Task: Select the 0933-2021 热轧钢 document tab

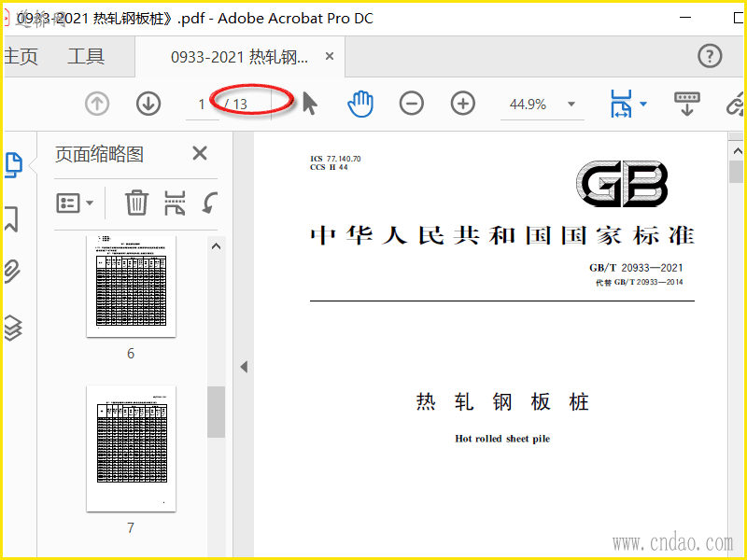Action: pyautogui.click(x=240, y=57)
